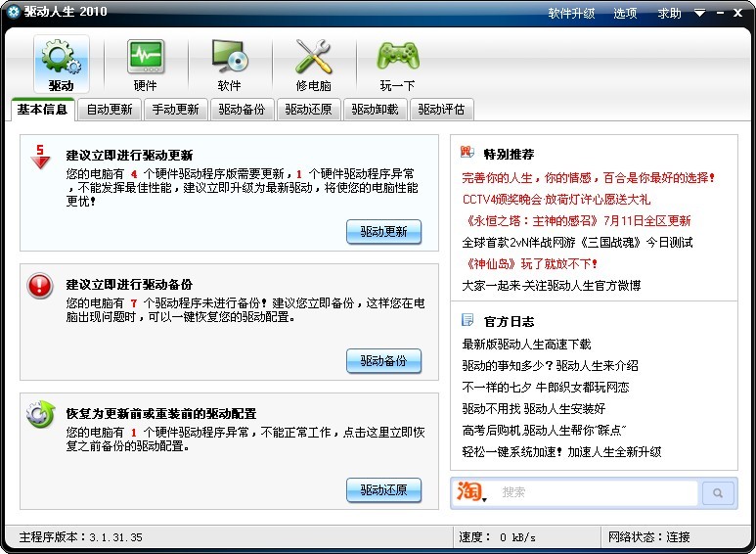Open the 软件升级 menu item
This screenshot has height=554, width=756.
pyautogui.click(x=571, y=14)
